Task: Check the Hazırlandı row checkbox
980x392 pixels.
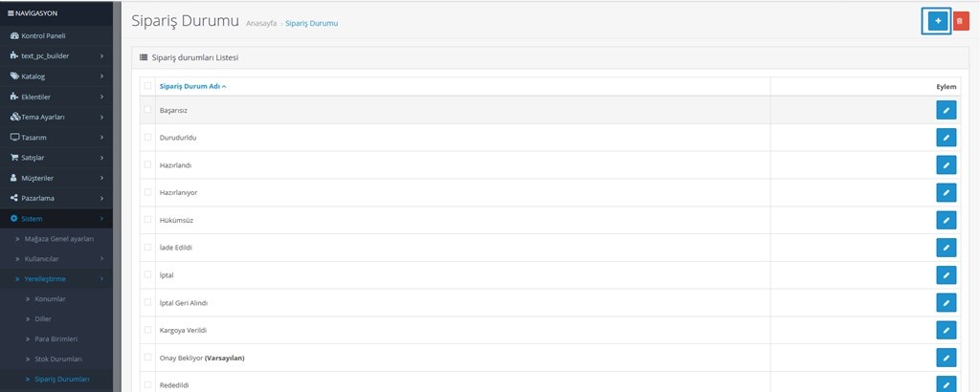Action: (147, 164)
